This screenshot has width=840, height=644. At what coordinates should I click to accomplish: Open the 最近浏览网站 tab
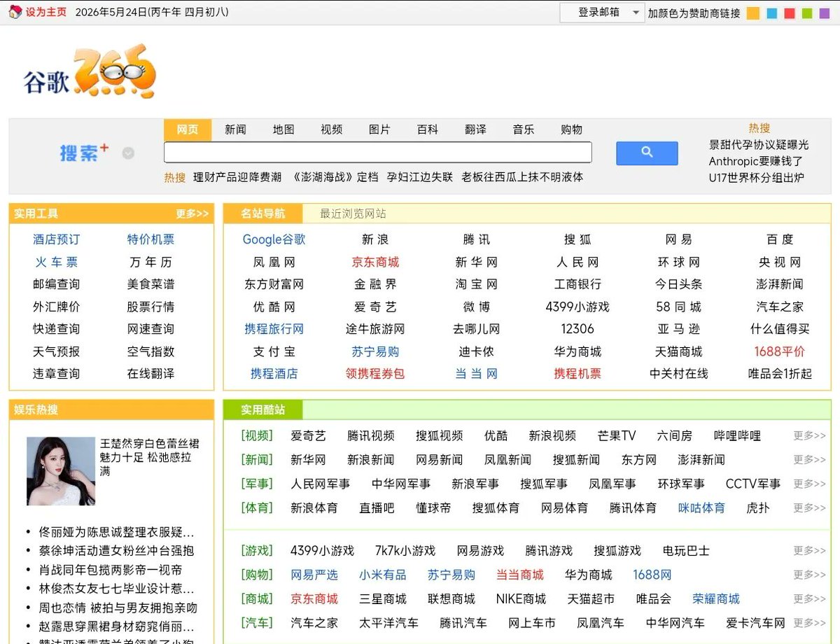click(353, 213)
